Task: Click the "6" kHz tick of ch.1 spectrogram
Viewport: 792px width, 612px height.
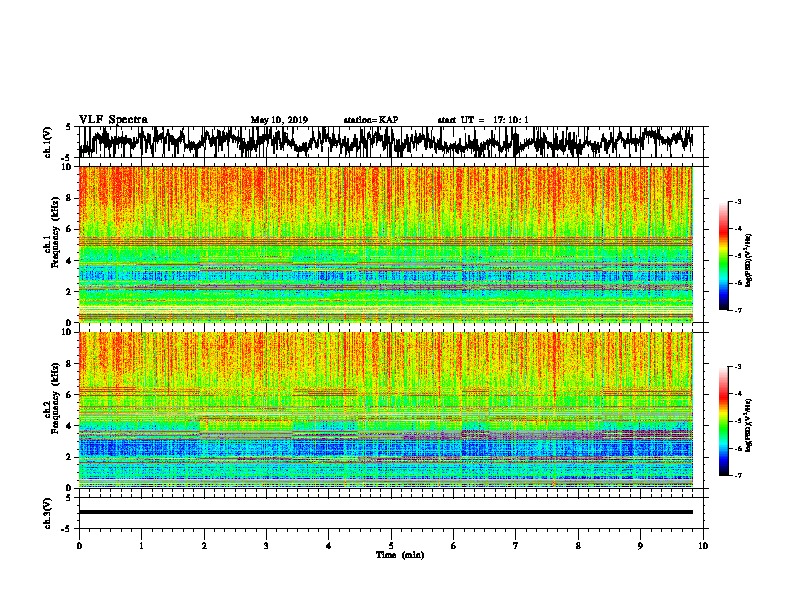Action: 70,229
